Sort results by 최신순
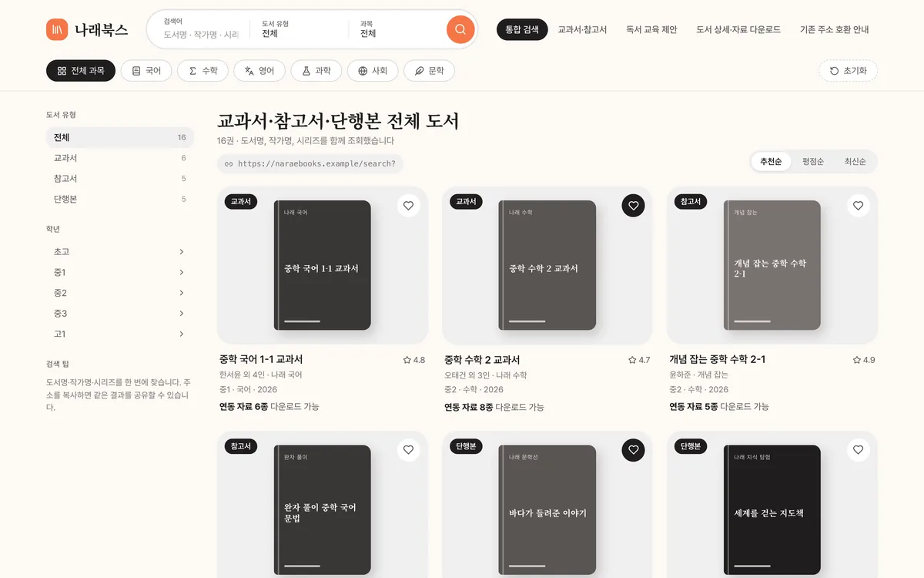The height and width of the screenshot is (578, 924). click(855, 162)
